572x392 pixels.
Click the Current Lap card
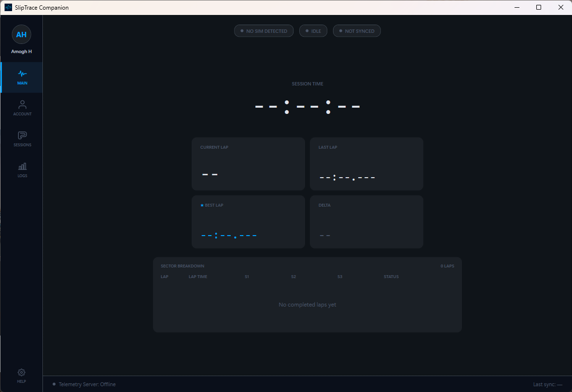point(248,164)
